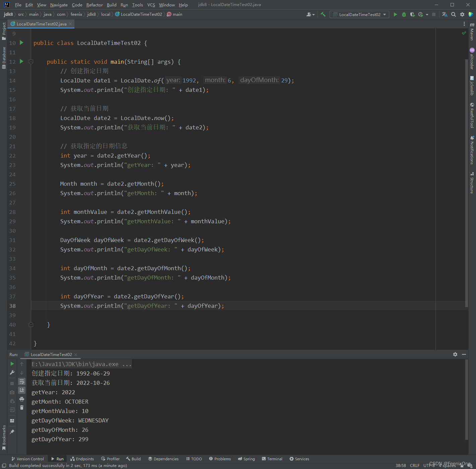This screenshot has width=476, height=469.
Task: Open the Dependencies tool window
Action: 163,459
